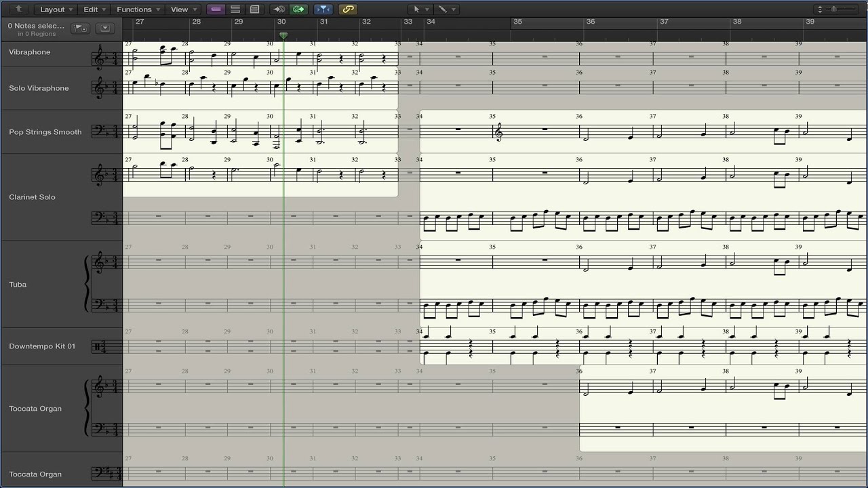Click the up-arrow hierarchy button
The width and height of the screenshot is (868, 488).
[x=18, y=9]
